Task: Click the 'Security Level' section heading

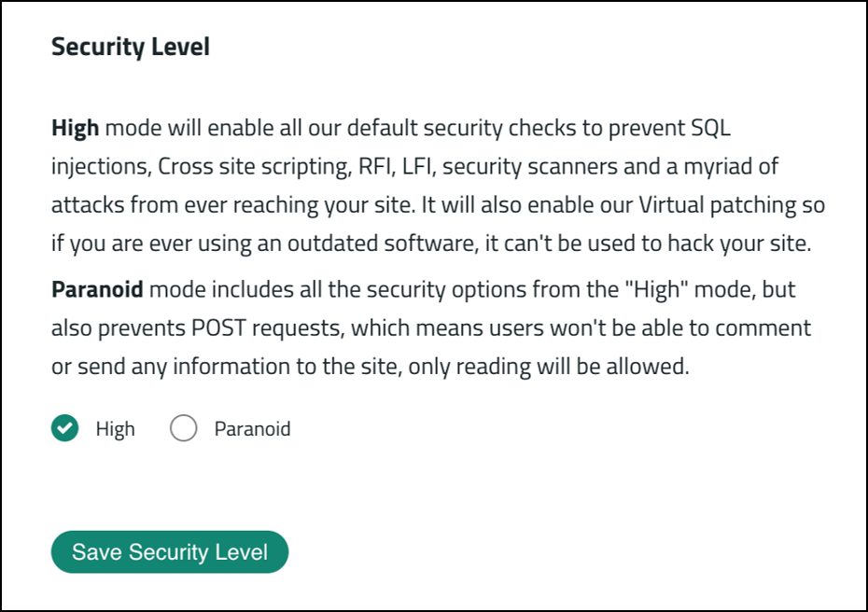Action: [131, 47]
